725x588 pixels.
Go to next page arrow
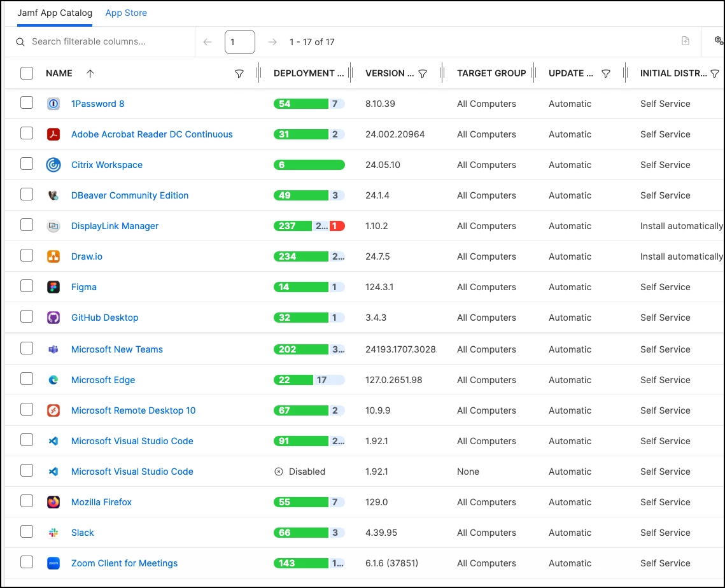272,41
